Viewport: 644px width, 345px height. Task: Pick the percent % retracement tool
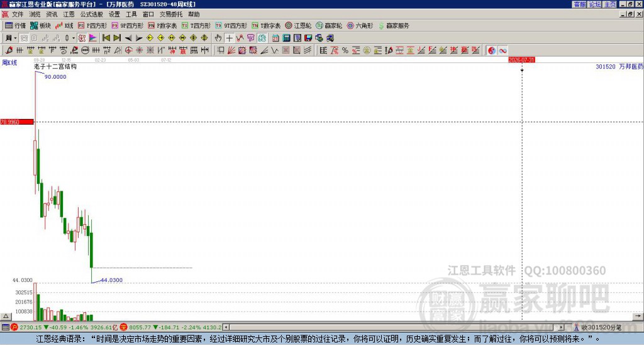tap(345, 50)
